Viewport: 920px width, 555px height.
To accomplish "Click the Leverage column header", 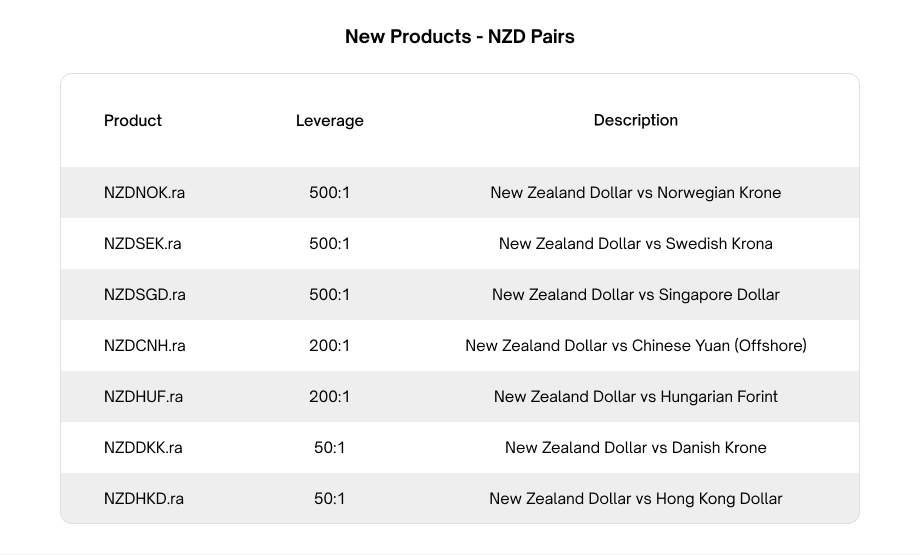I will click(x=329, y=121).
